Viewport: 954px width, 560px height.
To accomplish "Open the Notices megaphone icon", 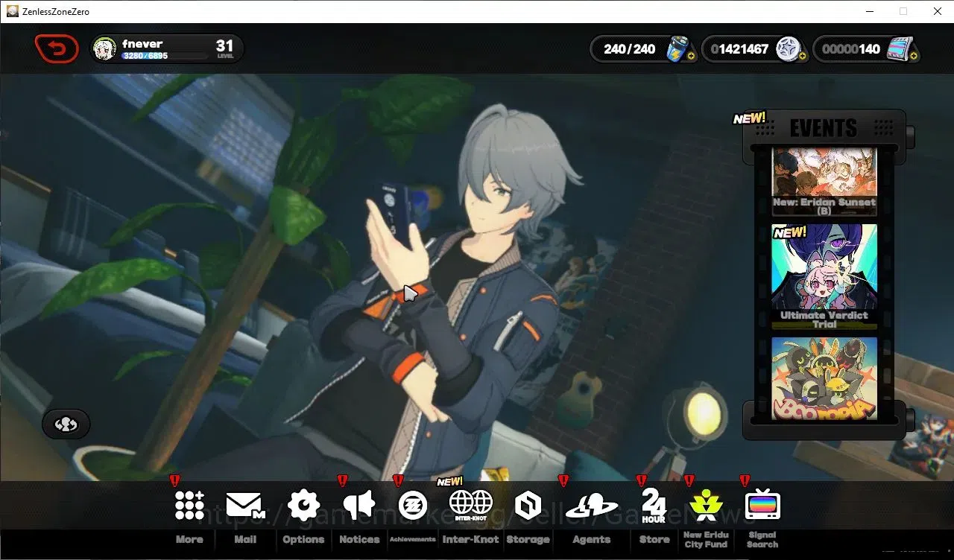I will point(359,506).
